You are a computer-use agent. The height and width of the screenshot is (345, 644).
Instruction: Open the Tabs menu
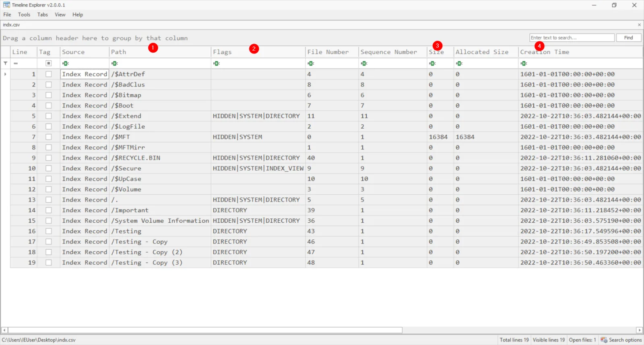point(43,14)
